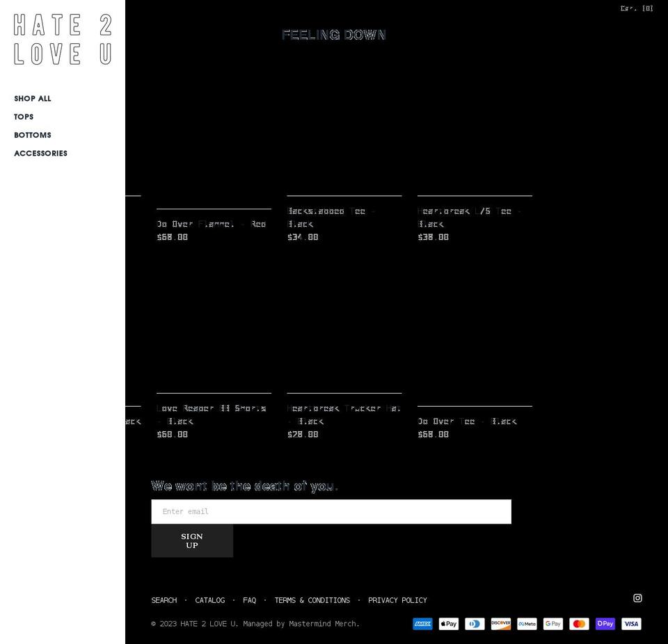Click the Discover payment icon

500,624
